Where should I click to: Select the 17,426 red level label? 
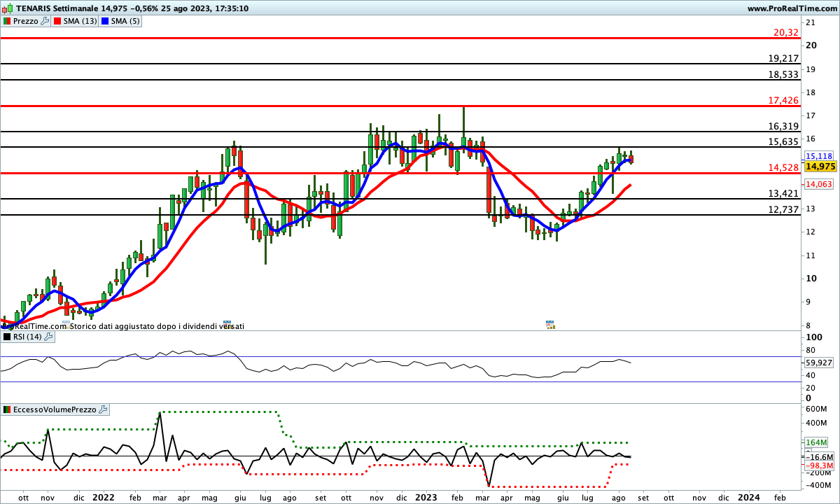click(x=783, y=100)
